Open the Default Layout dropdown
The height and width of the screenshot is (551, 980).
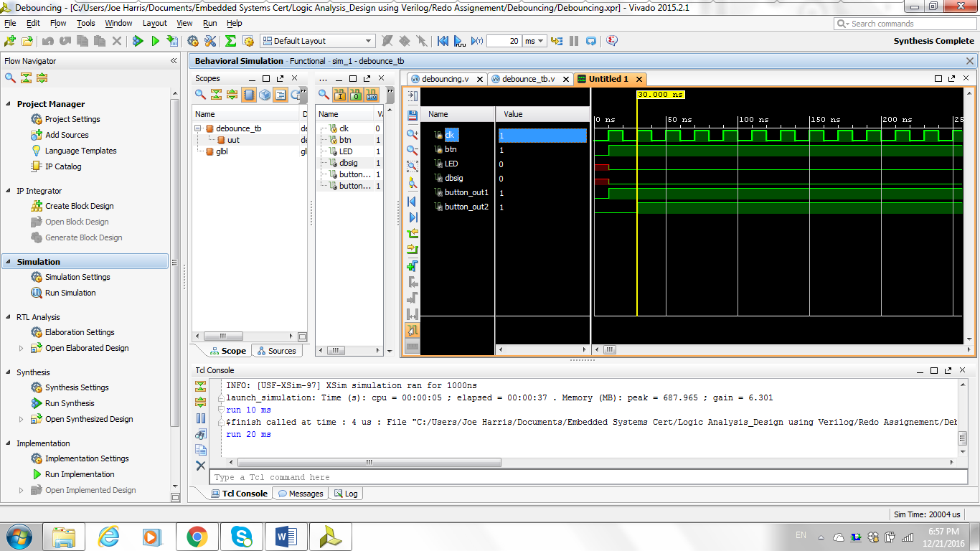tap(317, 41)
